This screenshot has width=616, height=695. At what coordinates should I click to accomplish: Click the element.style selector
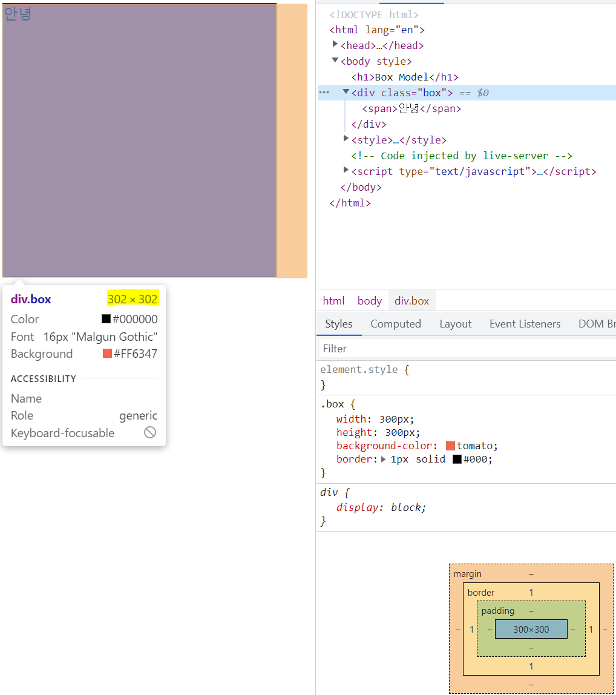coord(359,370)
